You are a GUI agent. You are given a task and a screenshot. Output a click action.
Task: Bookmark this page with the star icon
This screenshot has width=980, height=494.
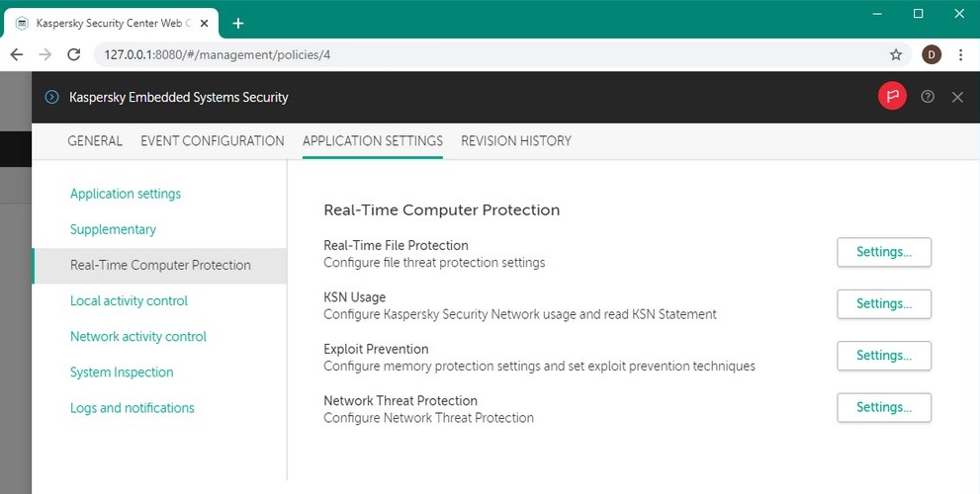tap(896, 55)
